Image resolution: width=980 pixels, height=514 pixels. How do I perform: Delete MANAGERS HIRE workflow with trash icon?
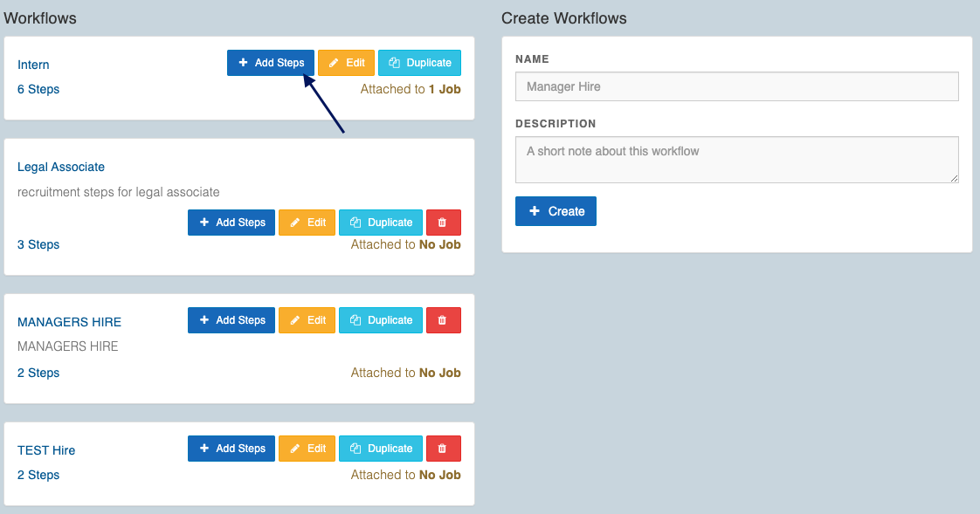pos(444,320)
